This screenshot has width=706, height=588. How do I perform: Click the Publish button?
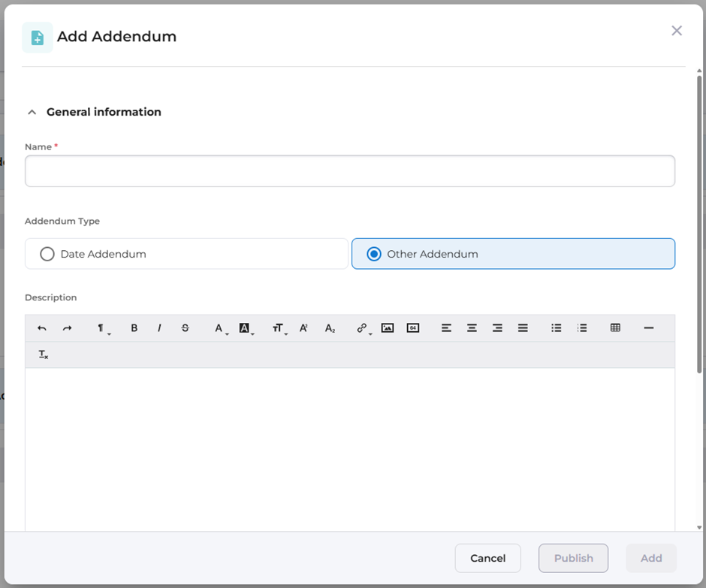pos(573,558)
